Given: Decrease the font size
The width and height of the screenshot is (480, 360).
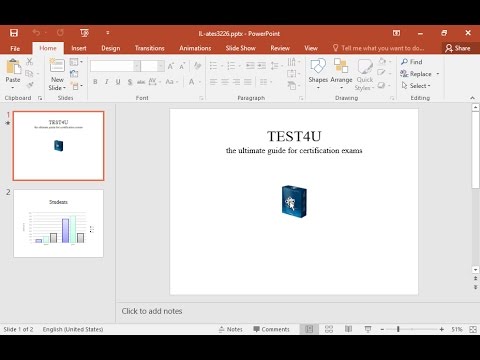Looking at the screenshot, I should pos(182,66).
